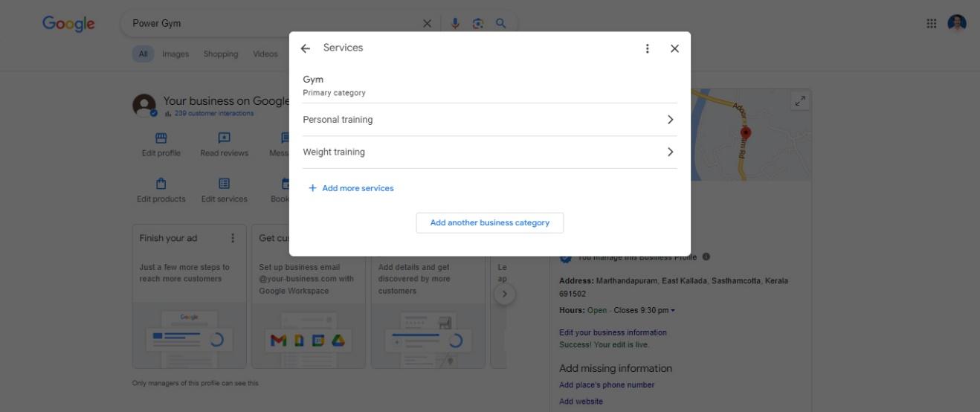This screenshot has width=980, height=412.
Task: Click Add another business category button
Action: [x=490, y=223]
